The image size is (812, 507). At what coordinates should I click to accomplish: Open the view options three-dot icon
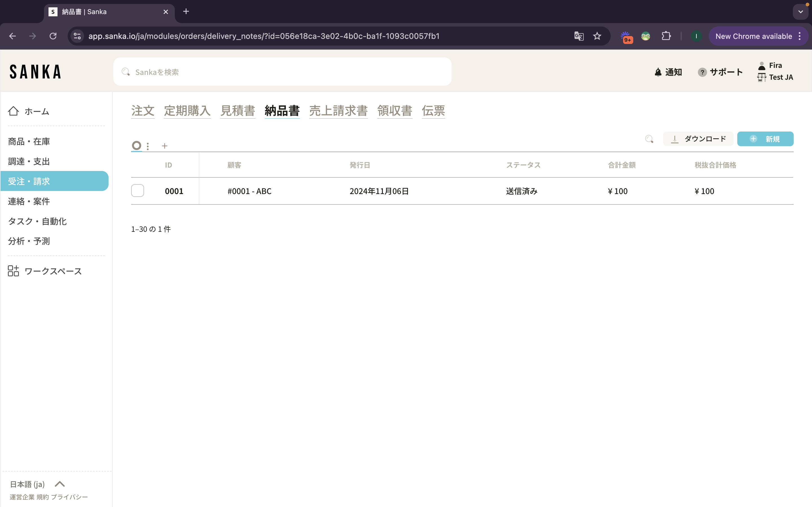[148, 146]
